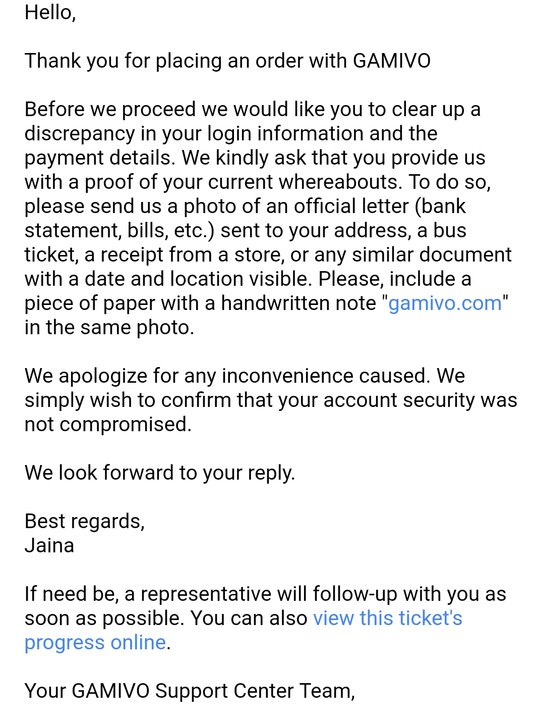Click the "Hello," greeting line
The height and width of the screenshot is (720, 536).
50,12
